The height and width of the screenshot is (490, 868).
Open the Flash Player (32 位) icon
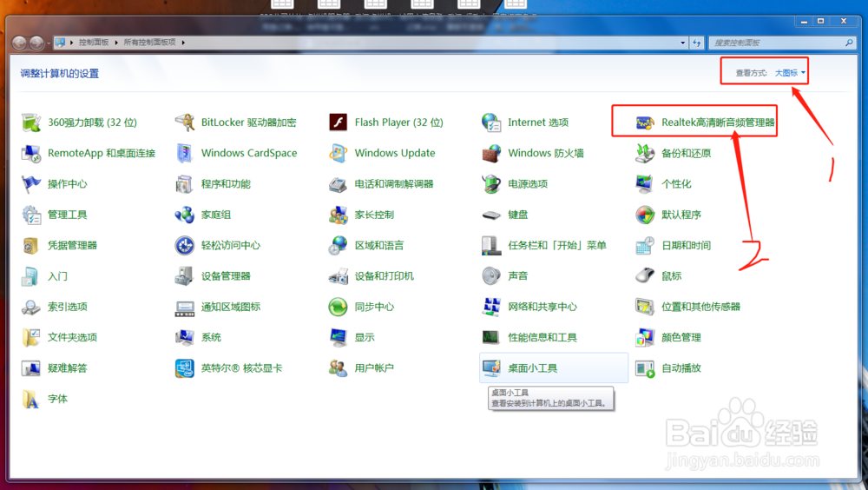tap(338, 122)
